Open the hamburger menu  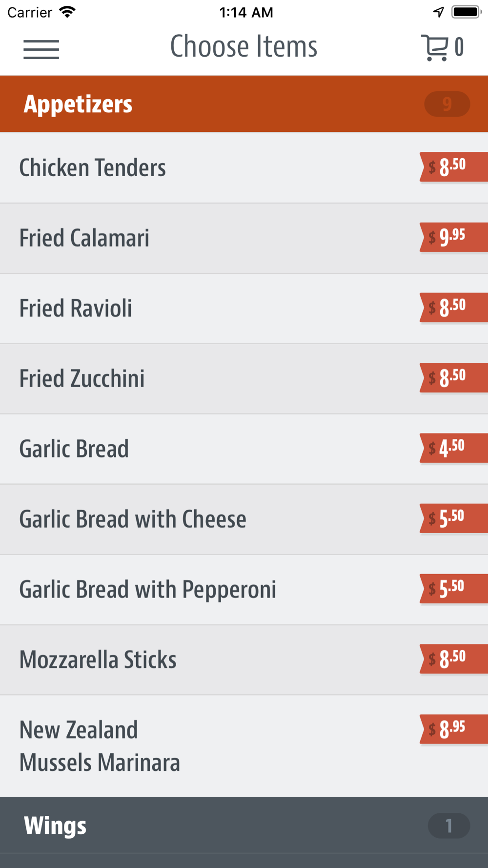point(41,49)
